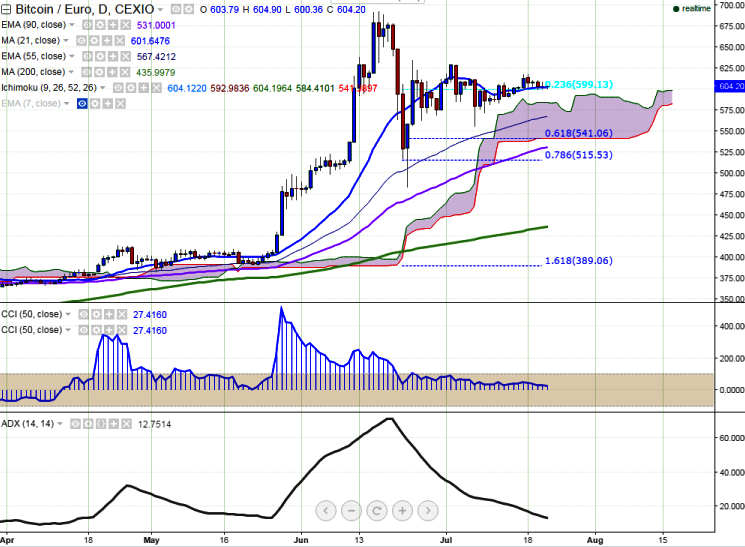The height and width of the screenshot is (547, 745).
Task: Click the 0.786(515.53) Fibonacci level label
Action: point(579,154)
